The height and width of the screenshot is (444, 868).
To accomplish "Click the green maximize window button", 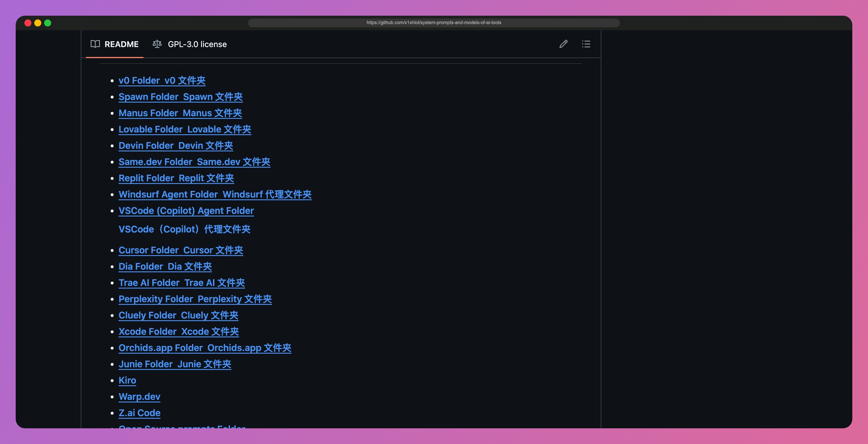I will (x=48, y=23).
